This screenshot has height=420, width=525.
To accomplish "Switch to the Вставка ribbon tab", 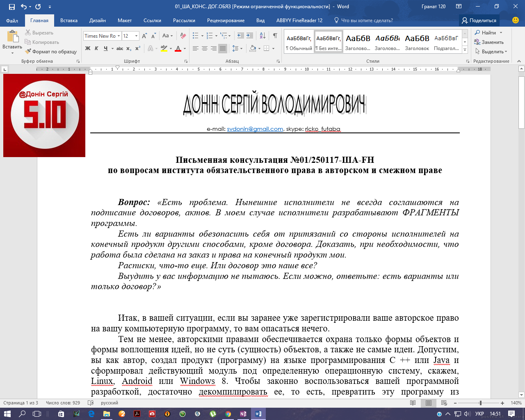I will pos(68,20).
